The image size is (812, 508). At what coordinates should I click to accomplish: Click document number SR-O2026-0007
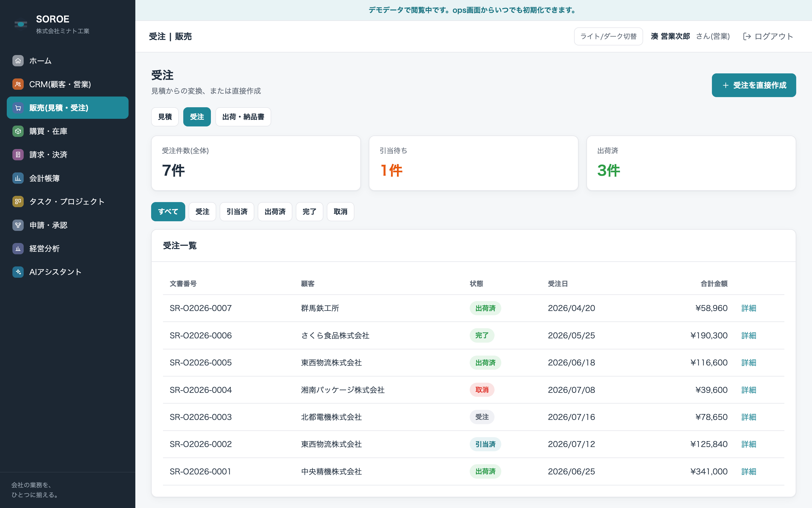click(201, 308)
